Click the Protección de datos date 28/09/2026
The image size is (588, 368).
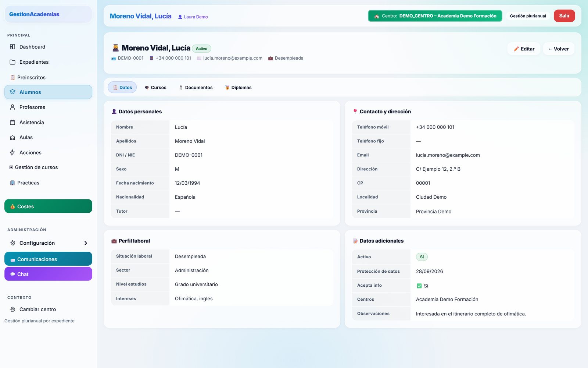click(430, 271)
